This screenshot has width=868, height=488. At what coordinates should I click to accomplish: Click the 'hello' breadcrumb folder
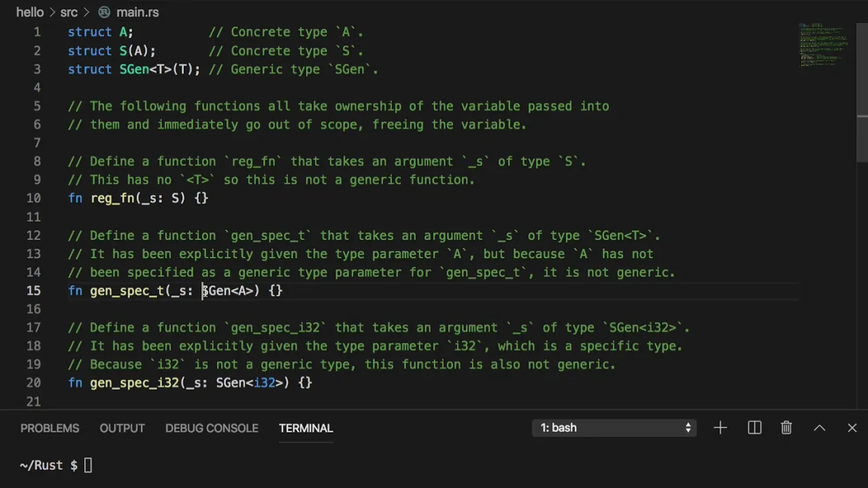click(x=30, y=12)
